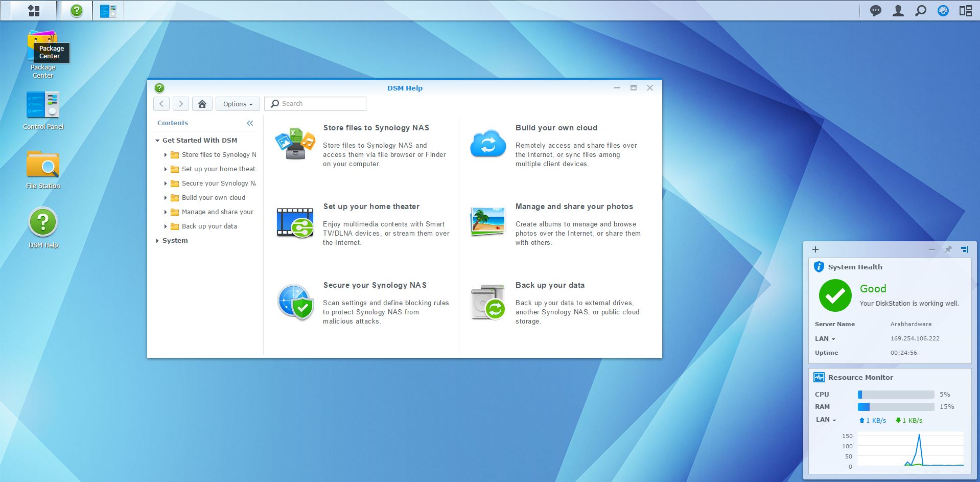
Task: Collapse Get Started With DSM tree node
Action: point(157,141)
